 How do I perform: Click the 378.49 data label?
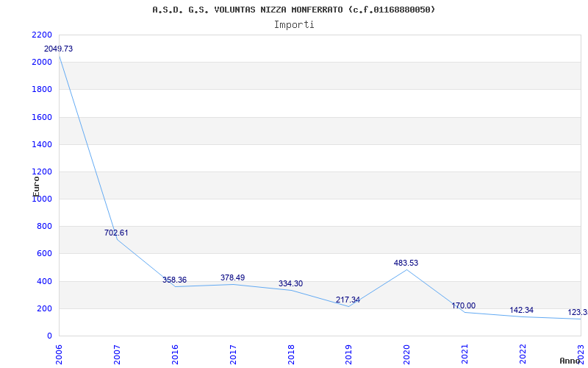pyautogui.click(x=232, y=277)
